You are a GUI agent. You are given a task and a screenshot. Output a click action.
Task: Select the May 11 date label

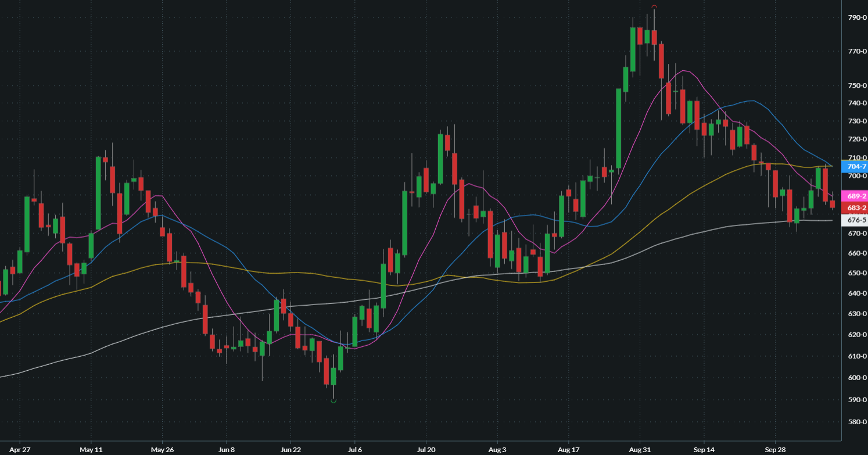coord(91,450)
